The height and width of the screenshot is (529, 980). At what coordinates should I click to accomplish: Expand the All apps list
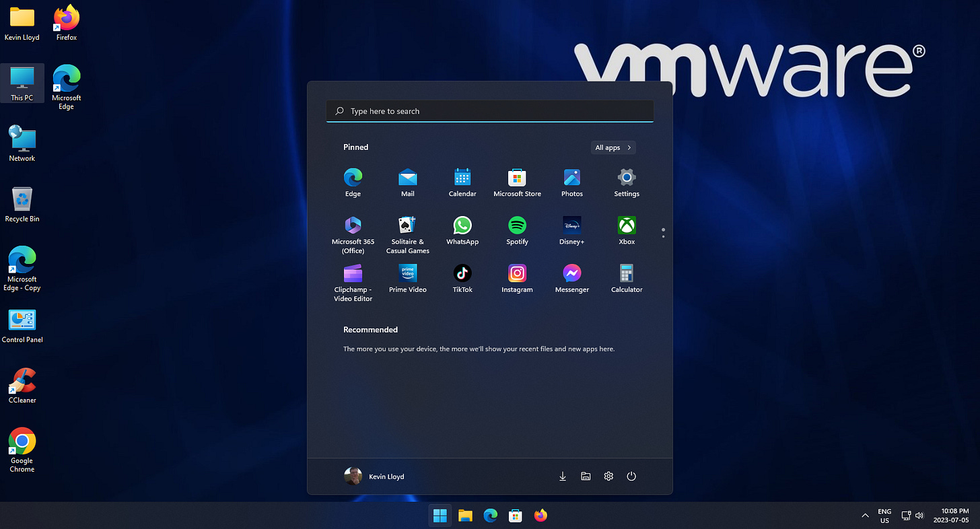[612, 147]
